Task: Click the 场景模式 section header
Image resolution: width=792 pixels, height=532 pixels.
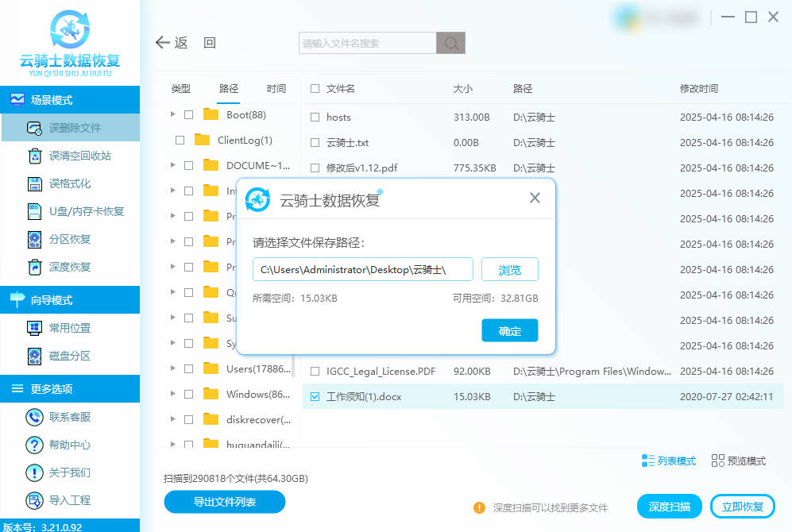Action: pos(70,99)
